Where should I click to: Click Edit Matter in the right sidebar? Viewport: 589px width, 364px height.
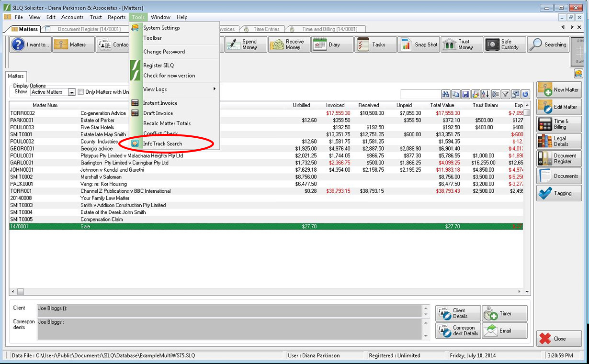click(x=559, y=107)
